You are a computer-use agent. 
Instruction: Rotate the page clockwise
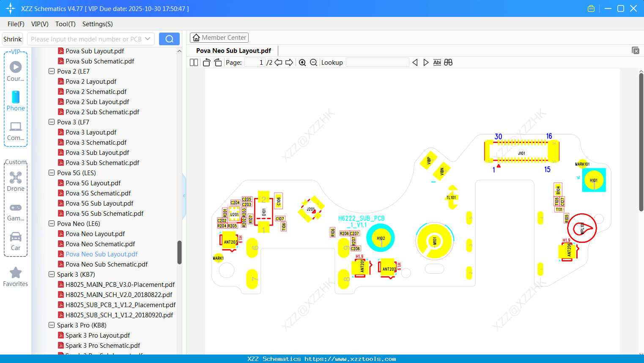(x=217, y=62)
